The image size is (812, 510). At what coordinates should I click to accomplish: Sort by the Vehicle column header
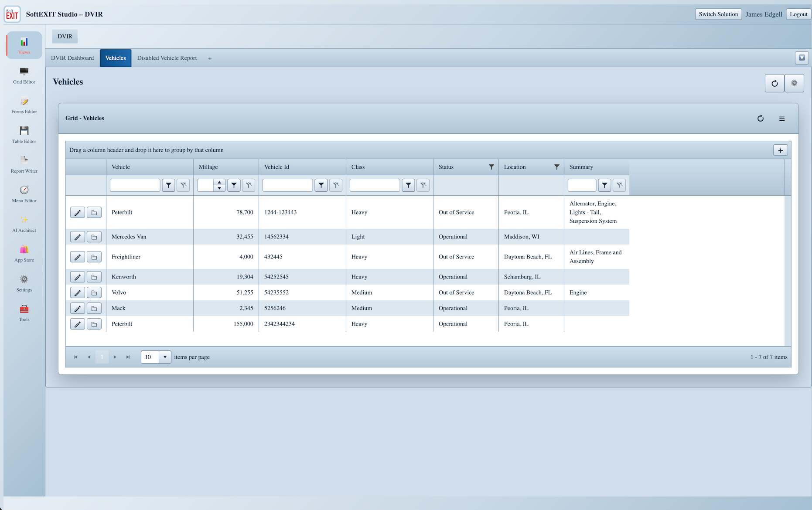pos(121,167)
